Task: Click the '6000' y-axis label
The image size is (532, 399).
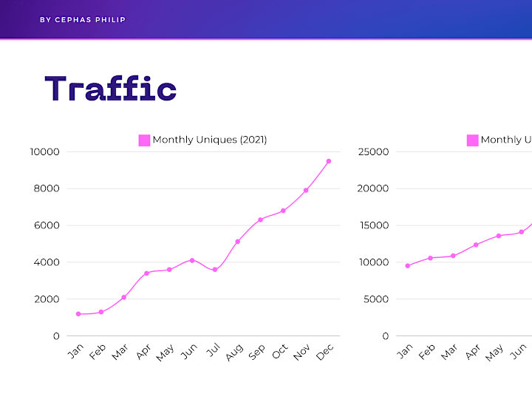Action: (x=47, y=225)
